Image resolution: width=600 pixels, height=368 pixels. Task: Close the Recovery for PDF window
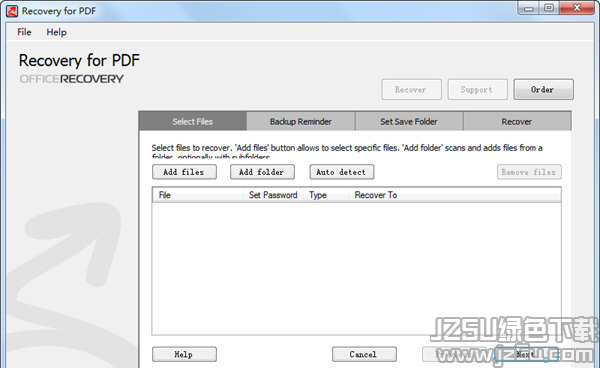point(577,8)
